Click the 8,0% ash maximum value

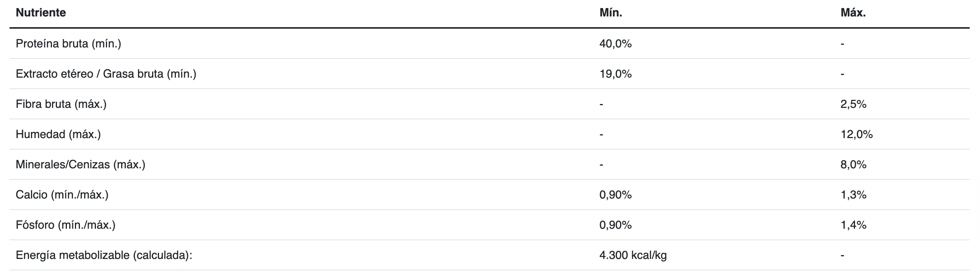pyautogui.click(x=853, y=164)
